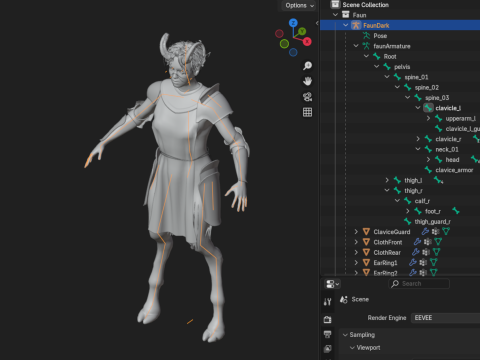Expand the EarRing1 mesh object
Screen dimensions: 480x360
tap(356, 263)
